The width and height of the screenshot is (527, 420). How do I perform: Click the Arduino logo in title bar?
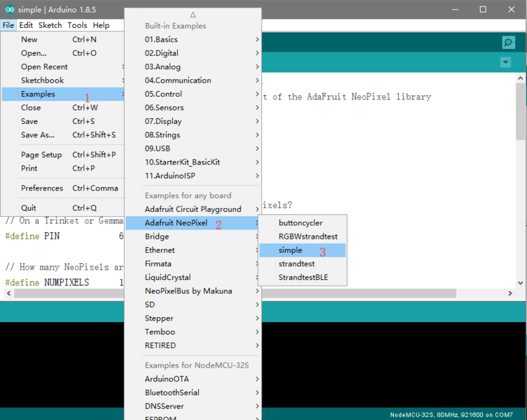click(x=8, y=9)
